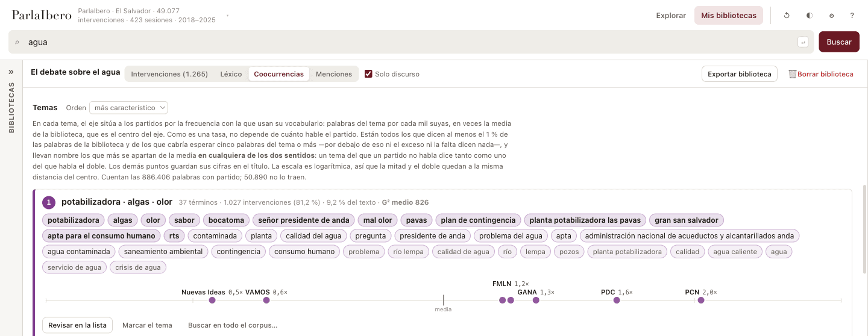Screen dimensions: 868x336
Task: Click the VAMOS point on the axis
Action: pyautogui.click(x=266, y=300)
